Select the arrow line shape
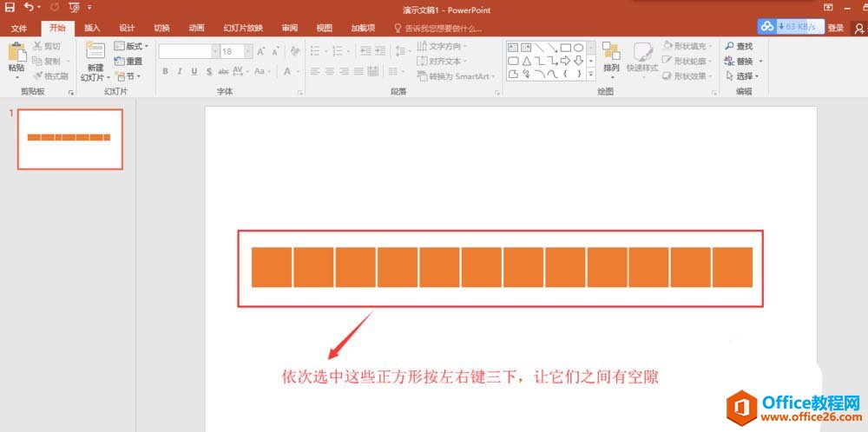The height and width of the screenshot is (432, 868). point(552,48)
